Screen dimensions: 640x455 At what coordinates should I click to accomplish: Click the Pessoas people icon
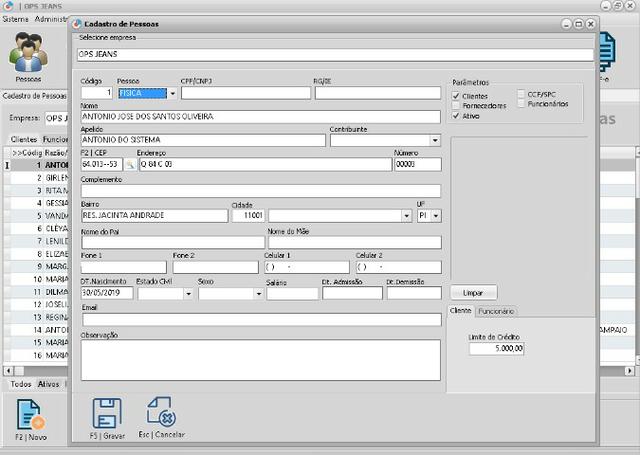pos(28,52)
